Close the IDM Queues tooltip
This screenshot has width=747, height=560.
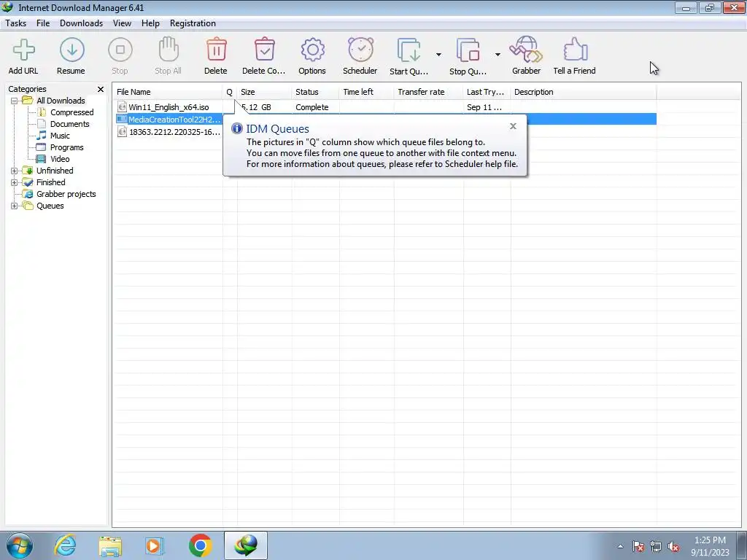(x=513, y=126)
